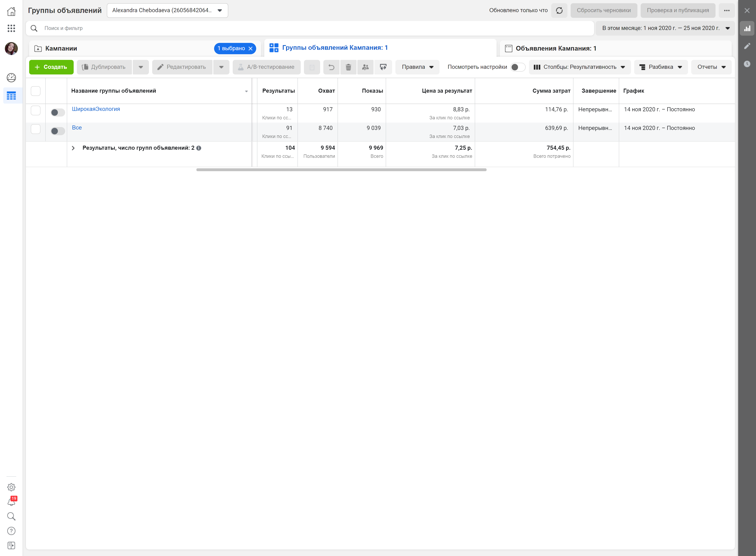Open the audiences people icon

[x=365, y=67]
